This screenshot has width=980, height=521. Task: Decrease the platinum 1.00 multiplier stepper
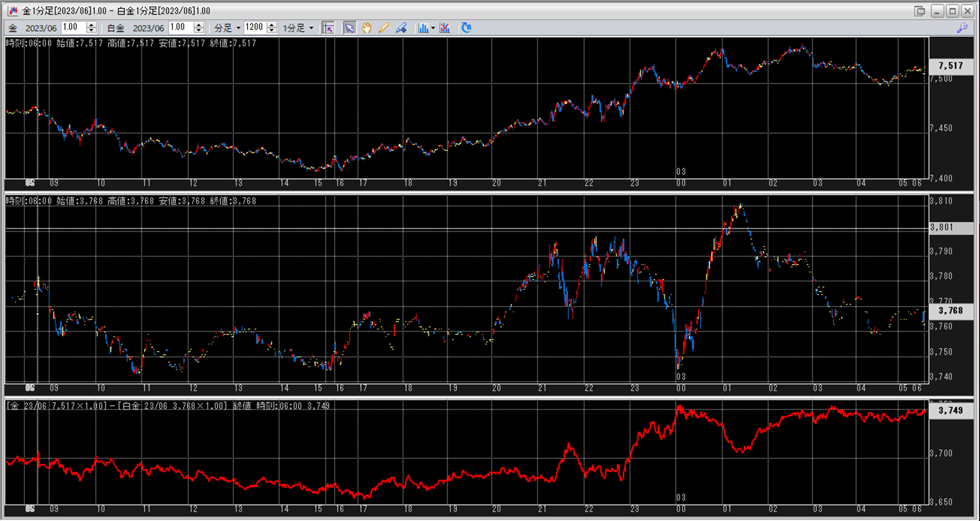(199, 31)
